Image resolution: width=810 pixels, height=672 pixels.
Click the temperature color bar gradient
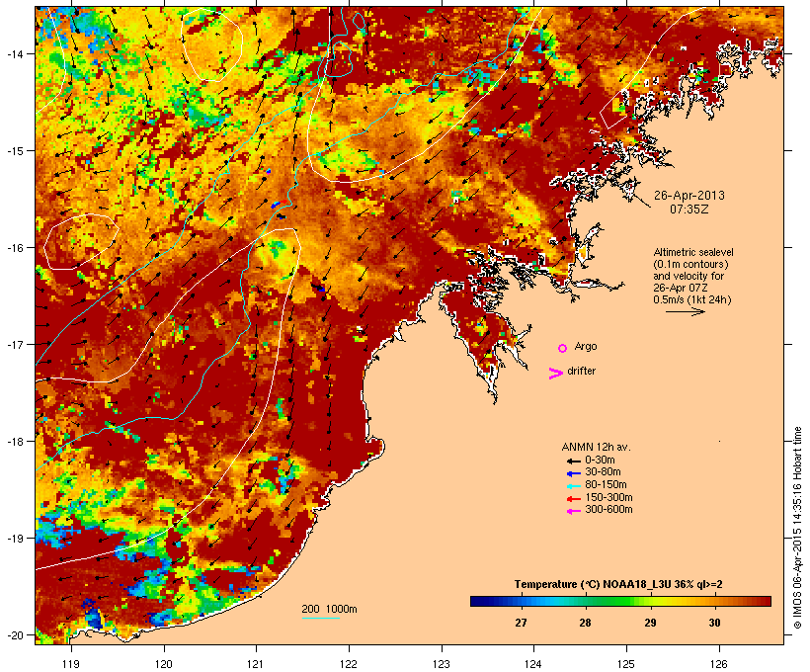coord(620,601)
